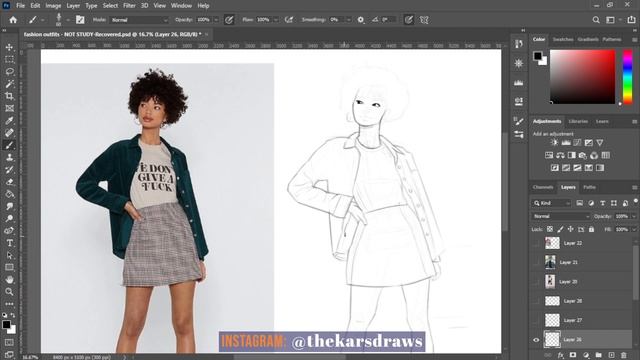Toggle airbrush-style build-up button

pyautogui.click(x=289, y=20)
